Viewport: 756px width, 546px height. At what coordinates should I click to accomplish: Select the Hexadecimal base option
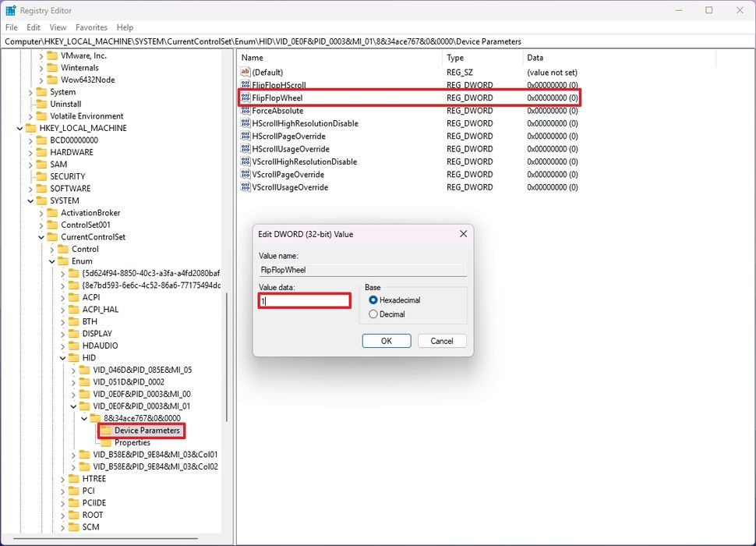click(x=373, y=299)
